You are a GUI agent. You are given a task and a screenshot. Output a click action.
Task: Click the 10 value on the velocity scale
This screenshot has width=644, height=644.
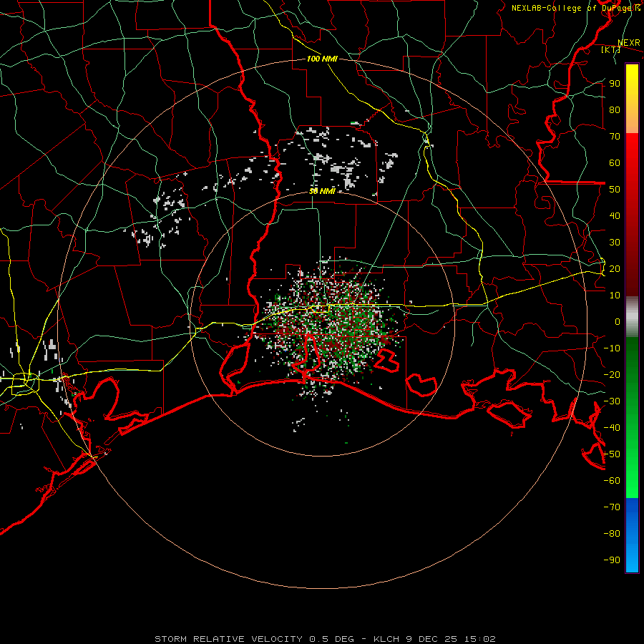(x=615, y=296)
